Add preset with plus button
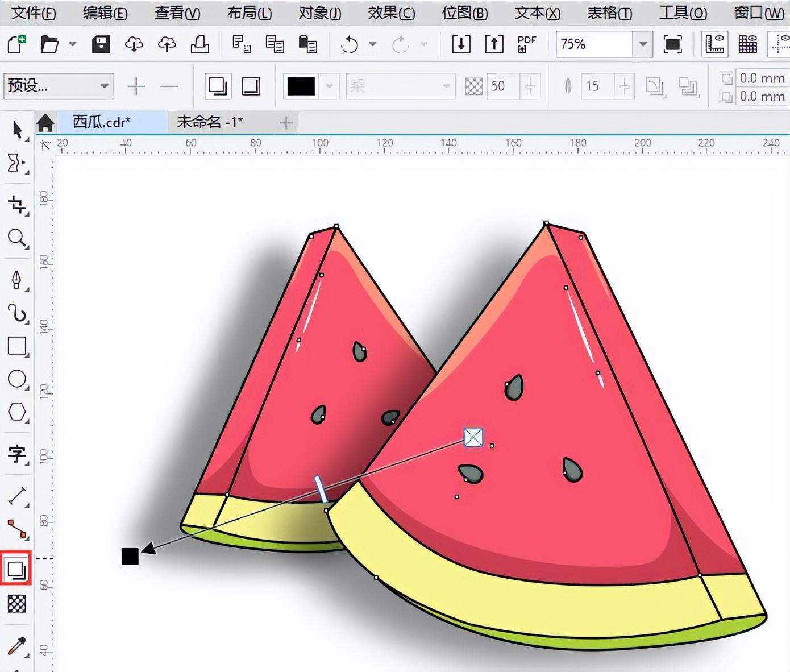The height and width of the screenshot is (672, 790). pyautogui.click(x=136, y=86)
